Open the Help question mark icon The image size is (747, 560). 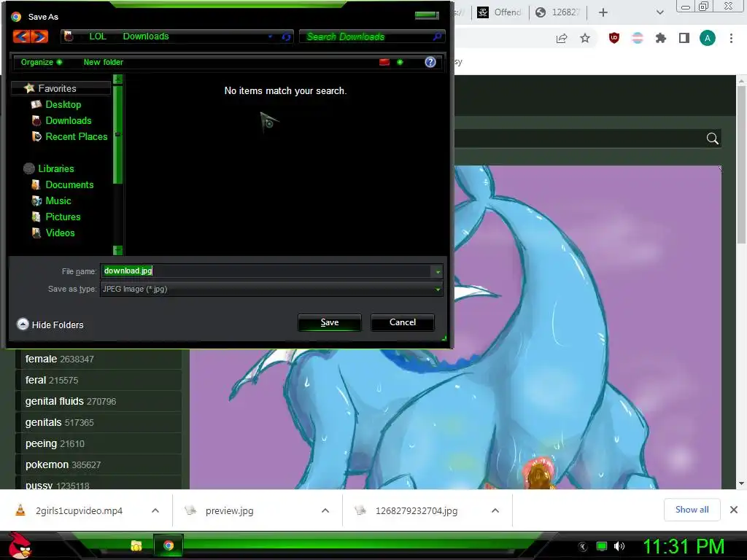tap(430, 62)
